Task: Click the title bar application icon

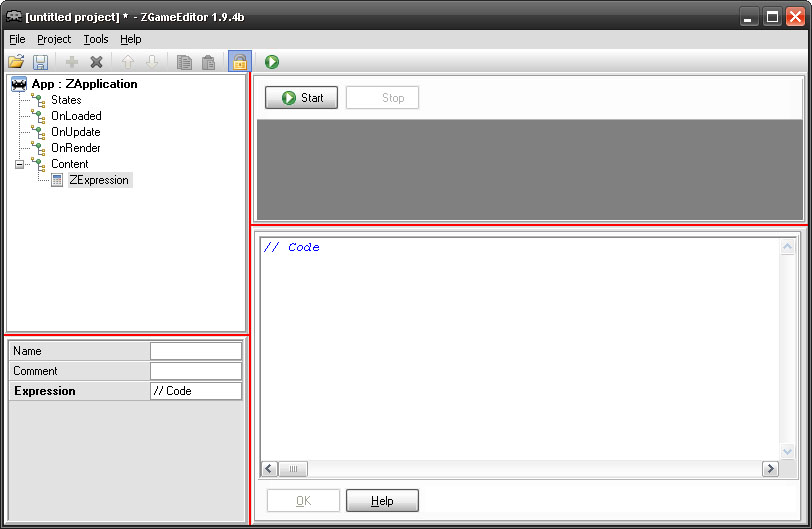Action: coord(13,16)
